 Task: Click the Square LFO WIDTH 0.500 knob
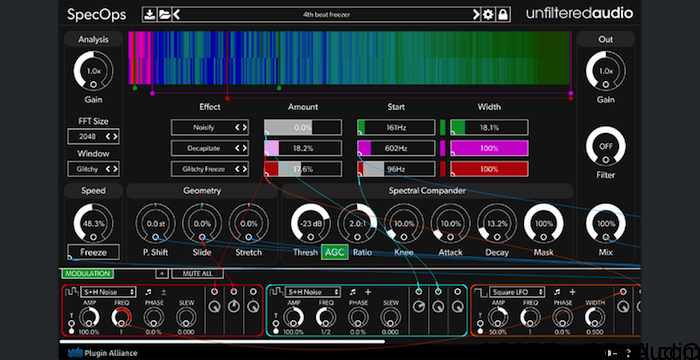tap(594, 317)
